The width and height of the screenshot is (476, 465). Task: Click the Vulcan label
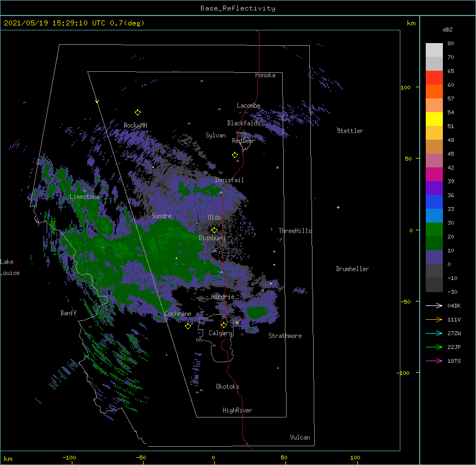300,437
